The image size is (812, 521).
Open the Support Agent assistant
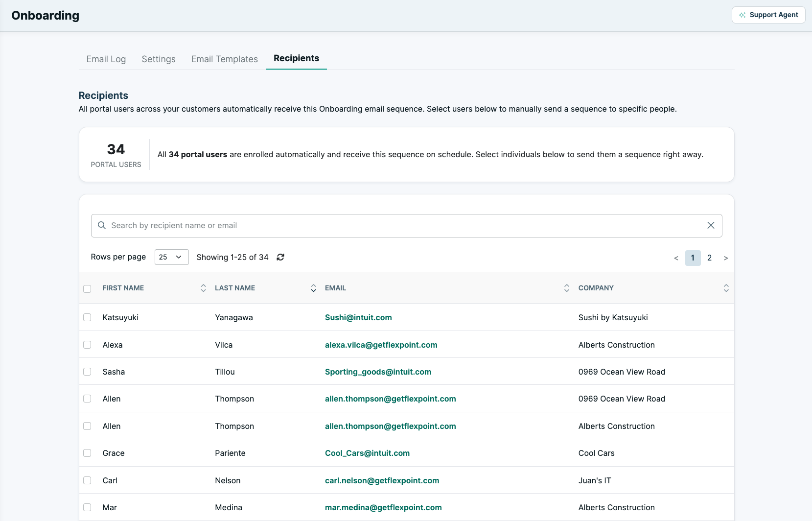pyautogui.click(x=768, y=15)
